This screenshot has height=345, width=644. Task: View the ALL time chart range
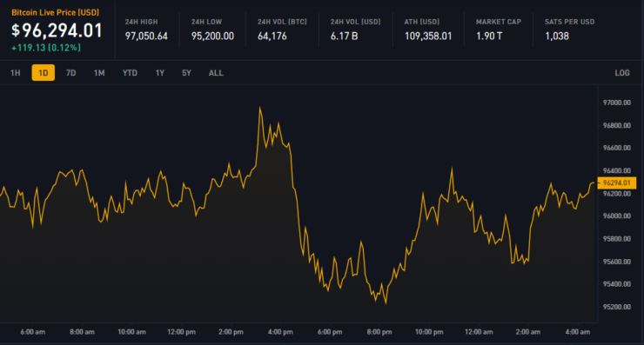click(216, 73)
